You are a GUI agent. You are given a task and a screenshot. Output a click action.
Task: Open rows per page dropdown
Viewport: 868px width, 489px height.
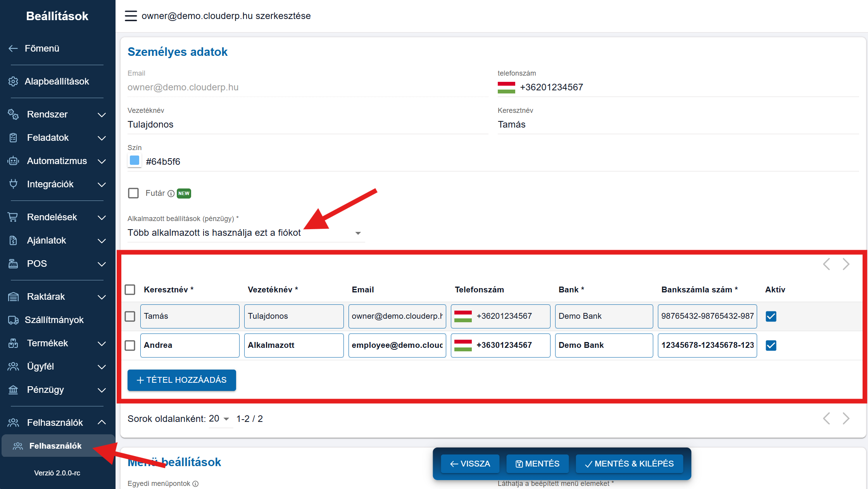click(x=220, y=419)
